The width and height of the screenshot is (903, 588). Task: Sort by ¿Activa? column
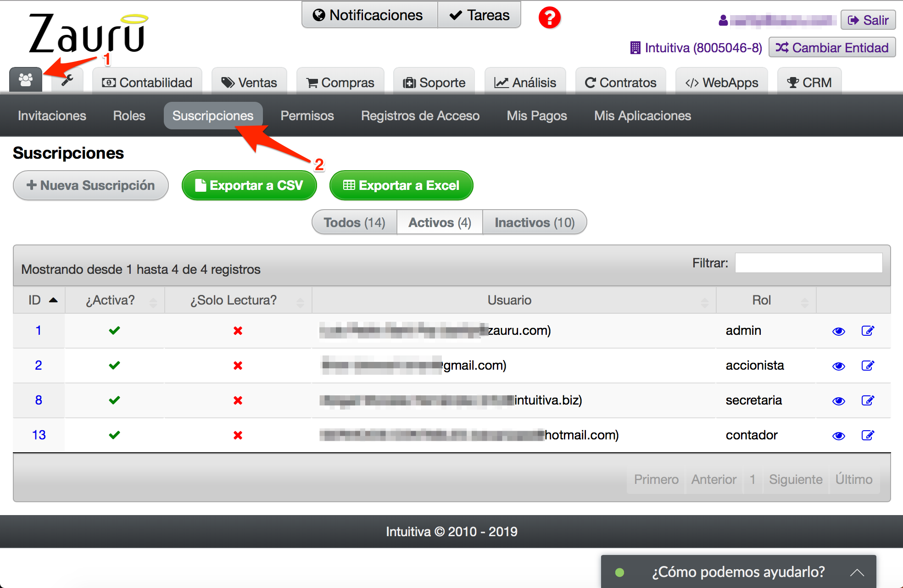coord(115,300)
